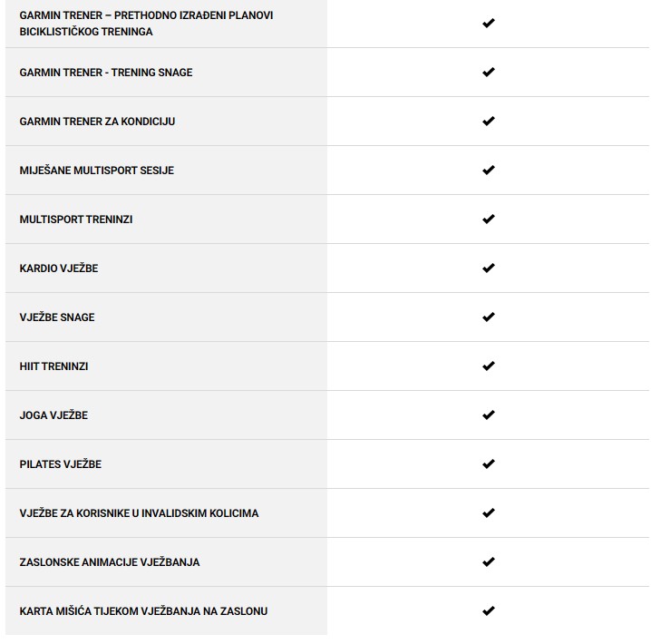This screenshot has width=651, height=644.
Task: Select the Pilates vježbe label text
Action: (60, 464)
